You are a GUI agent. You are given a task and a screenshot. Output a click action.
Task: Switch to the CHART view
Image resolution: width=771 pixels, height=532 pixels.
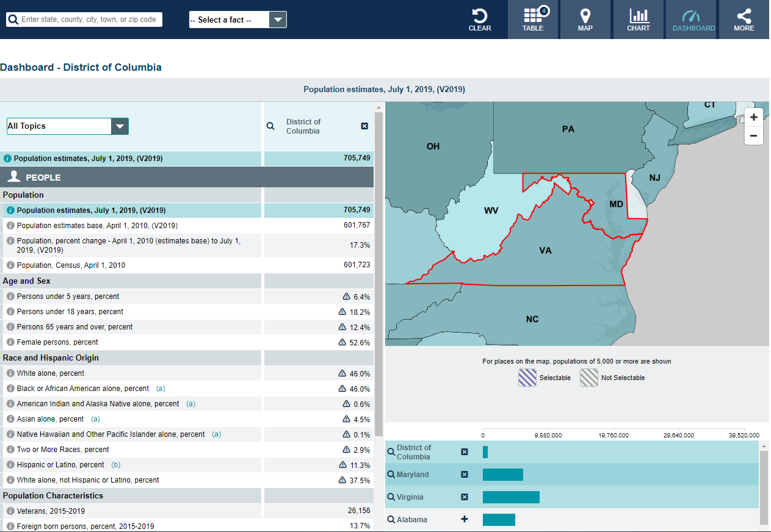click(639, 20)
